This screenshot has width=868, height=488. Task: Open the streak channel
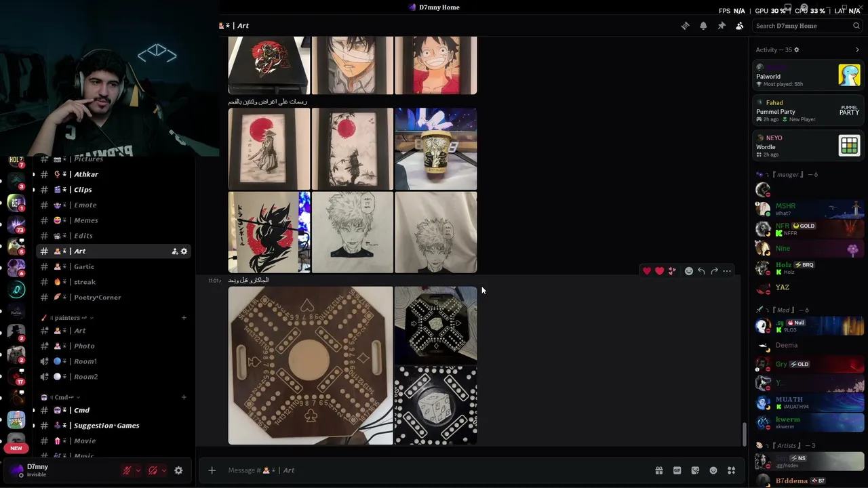pyautogui.click(x=113, y=282)
